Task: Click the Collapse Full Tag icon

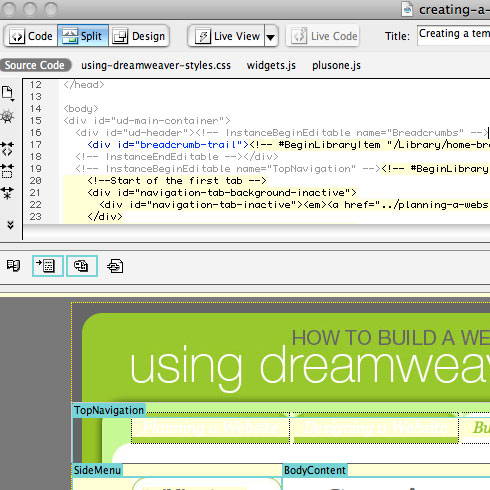Action: (x=7, y=148)
